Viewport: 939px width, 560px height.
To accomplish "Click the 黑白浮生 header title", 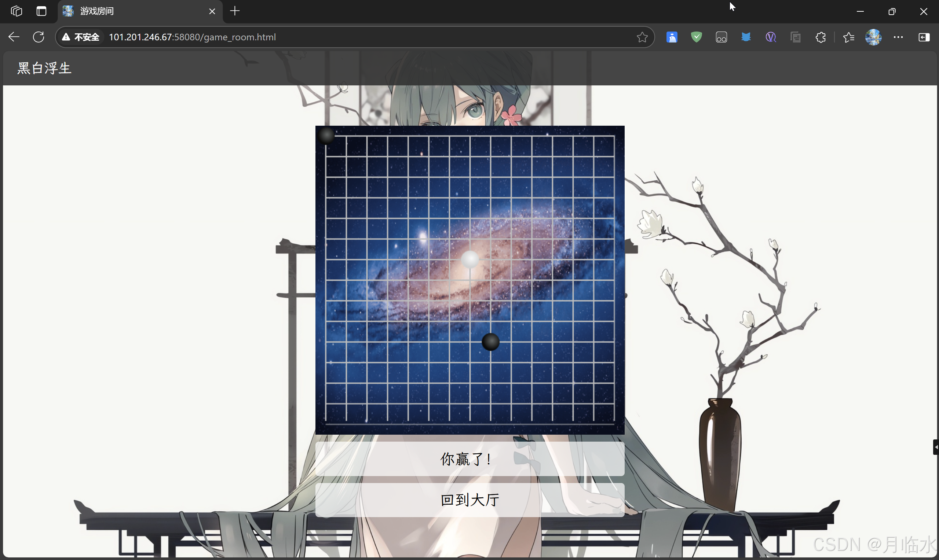I will click(44, 68).
